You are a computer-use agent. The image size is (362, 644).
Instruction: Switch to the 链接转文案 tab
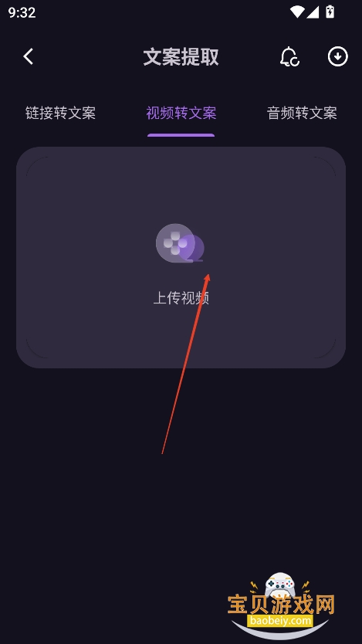pos(60,113)
